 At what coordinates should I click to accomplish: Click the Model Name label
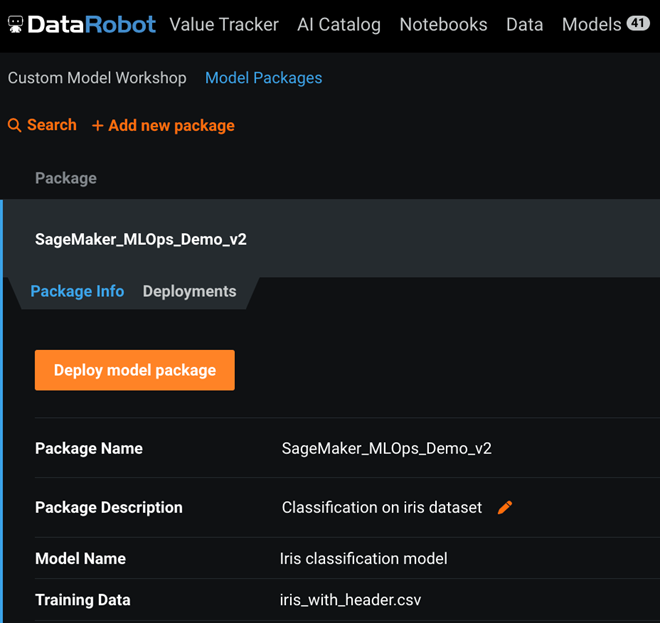(x=80, y=559)
